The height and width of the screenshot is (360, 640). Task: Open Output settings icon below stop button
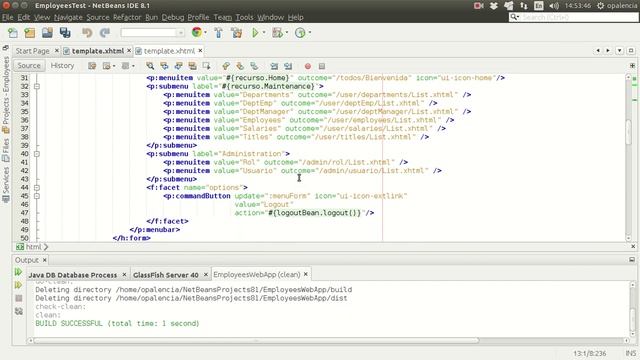(x=19, y=311)
